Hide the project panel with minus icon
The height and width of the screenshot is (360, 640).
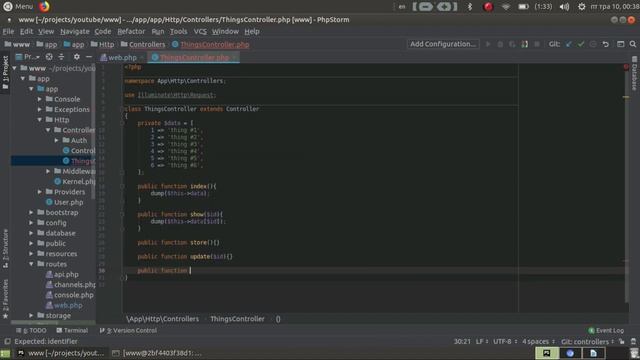tap(89, 57)
